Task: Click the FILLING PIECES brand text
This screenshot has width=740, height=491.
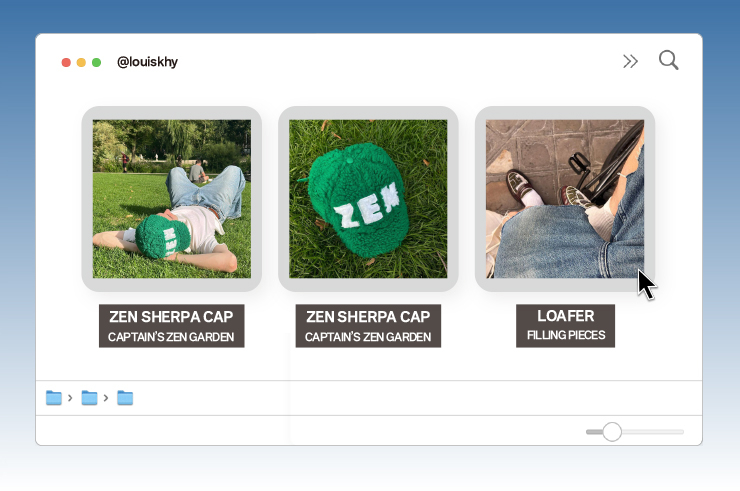Action: pos(565,335)
